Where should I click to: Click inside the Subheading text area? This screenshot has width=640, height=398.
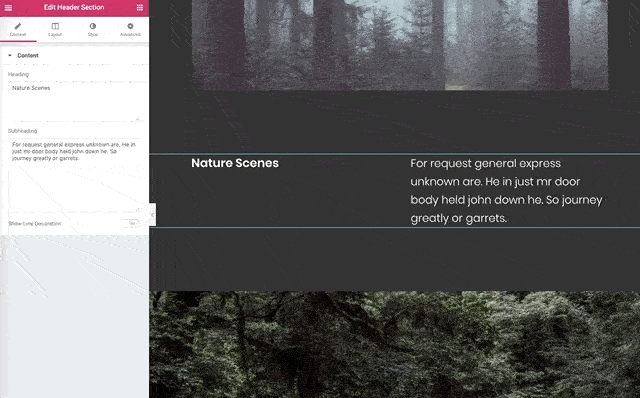tap(74, 175)
